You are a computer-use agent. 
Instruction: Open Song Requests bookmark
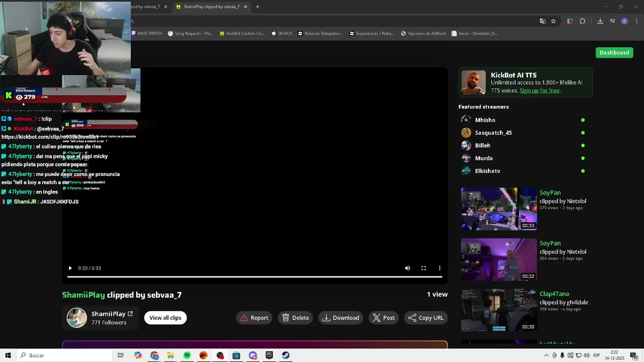click(190, 34)
